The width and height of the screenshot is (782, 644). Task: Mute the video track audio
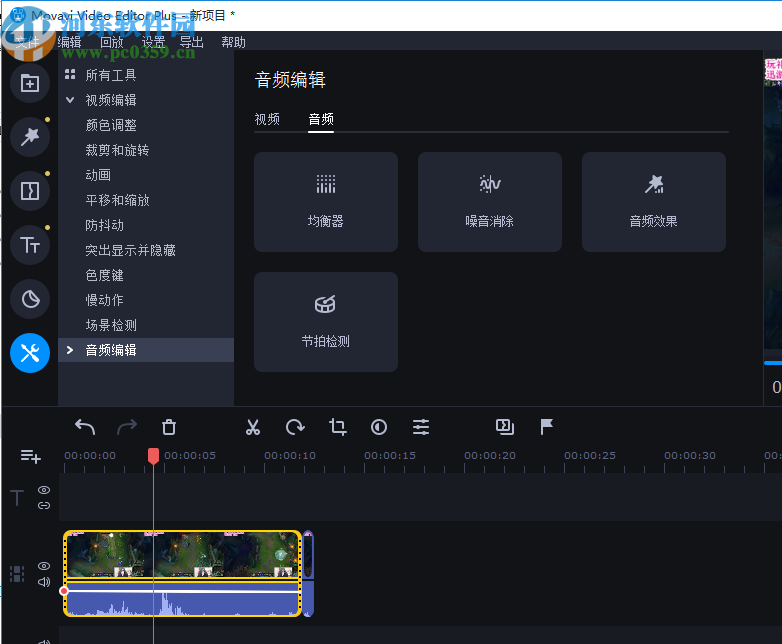click(x=44, y=582)
